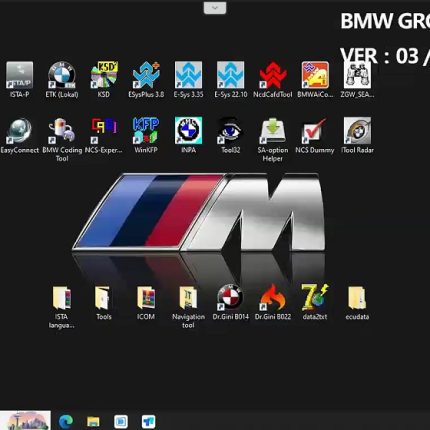Open File Explorer from taskbar
Viewport: 430px width, 430px height.
93,422
